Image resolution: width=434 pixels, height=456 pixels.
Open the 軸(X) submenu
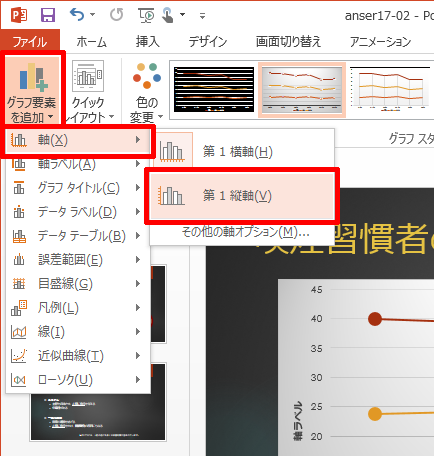(x=78, y=140)
